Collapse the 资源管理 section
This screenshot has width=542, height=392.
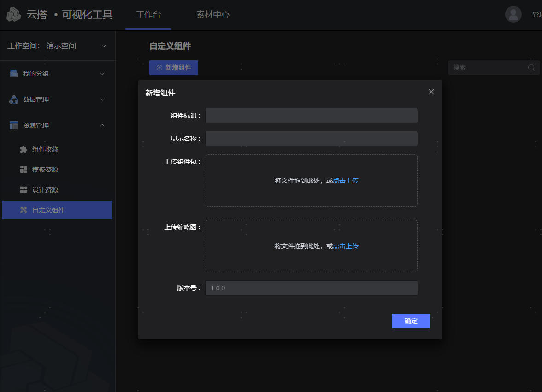pos(102,125)
